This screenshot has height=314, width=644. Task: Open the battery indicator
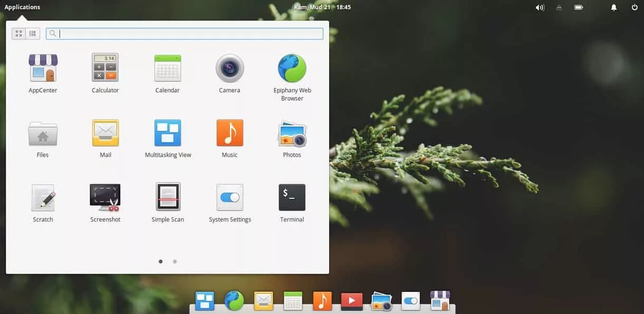click(x=579, y=7)
